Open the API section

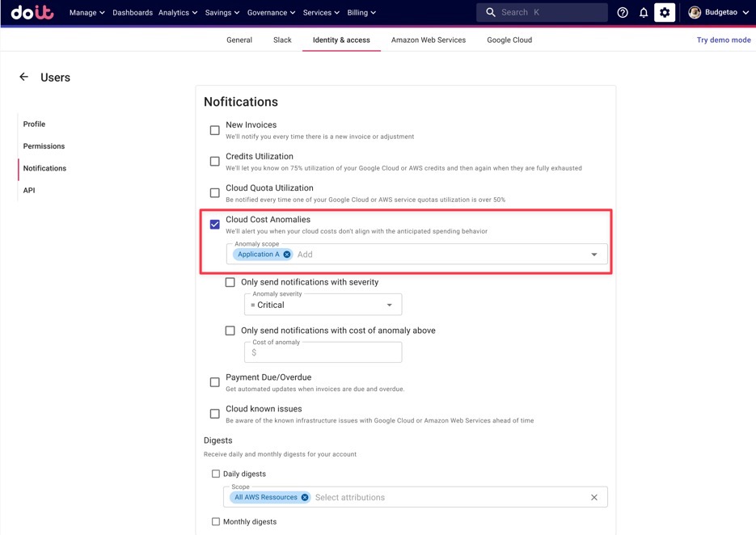click(29, 191)
